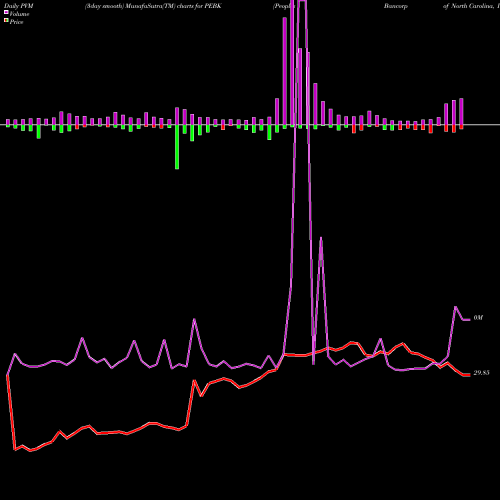This screenshot has width=500, height=500.
Task: Click the 'Bancorp' text in header
Action: coord(396,6)
